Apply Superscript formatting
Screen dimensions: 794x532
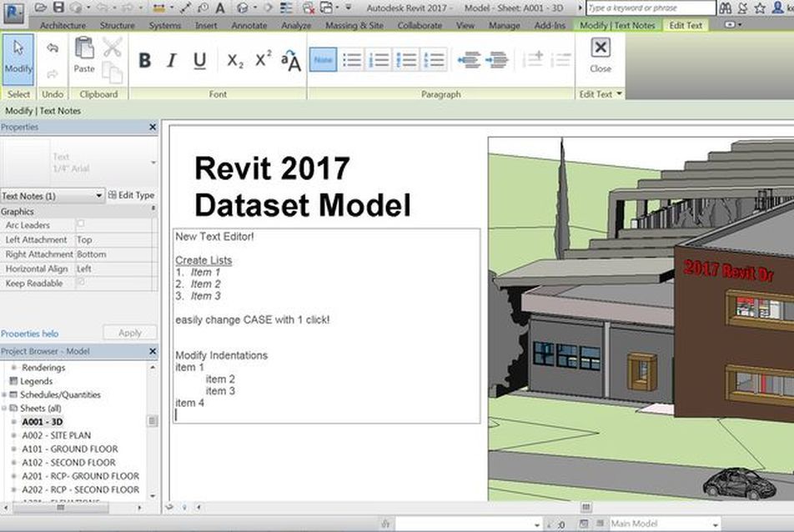[263, 60]
